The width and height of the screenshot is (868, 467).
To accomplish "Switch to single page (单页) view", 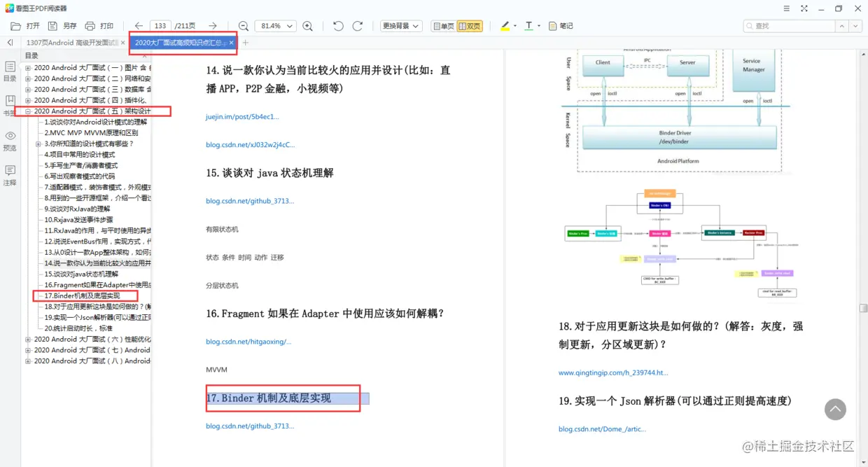I will coord(443,26).
